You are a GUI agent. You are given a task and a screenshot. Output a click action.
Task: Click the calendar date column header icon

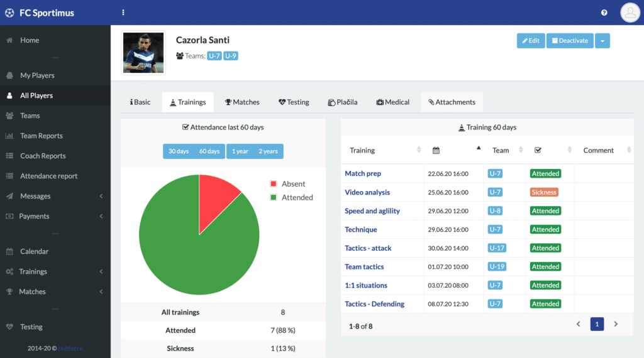436,151
